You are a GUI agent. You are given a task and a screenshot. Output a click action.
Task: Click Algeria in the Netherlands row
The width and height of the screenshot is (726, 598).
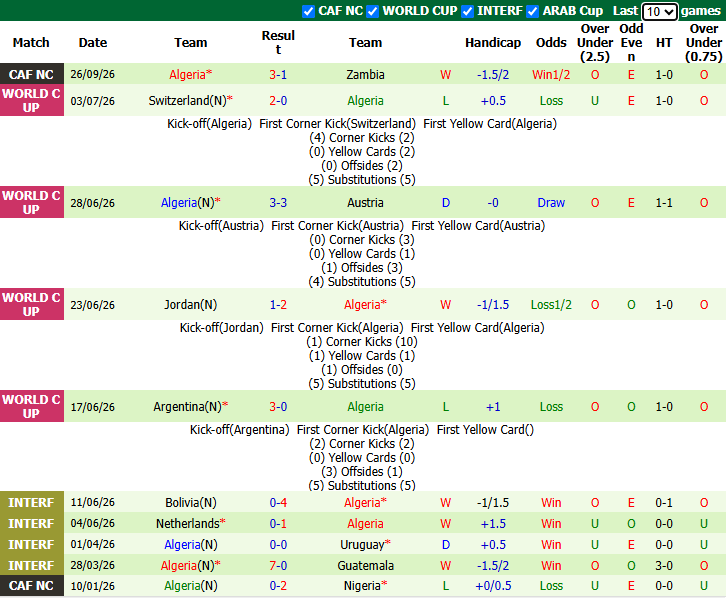(x=365, y=523)
